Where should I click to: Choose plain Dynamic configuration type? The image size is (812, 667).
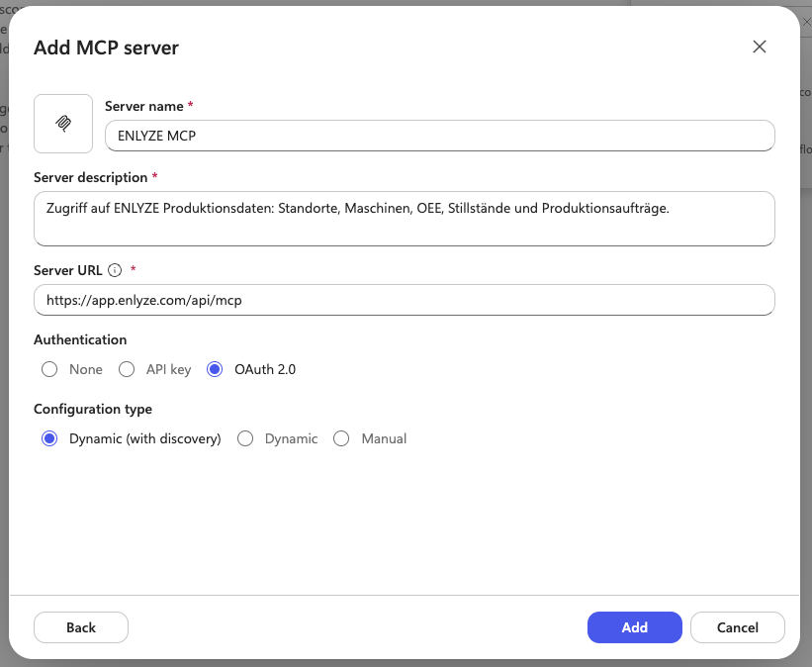coord(245,439)
